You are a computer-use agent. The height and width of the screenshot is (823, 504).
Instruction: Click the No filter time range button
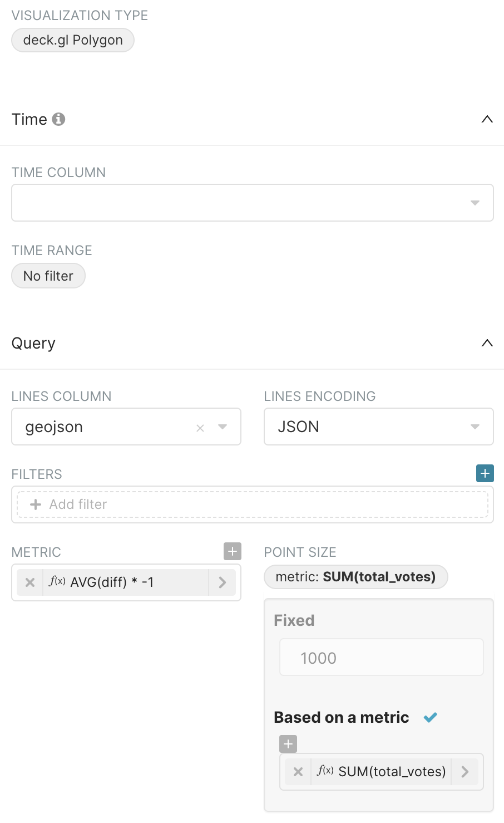click(x=48, y=276)
